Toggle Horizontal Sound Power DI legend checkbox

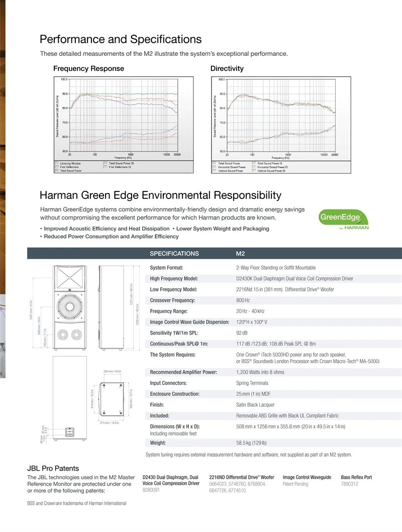point(254,167)
